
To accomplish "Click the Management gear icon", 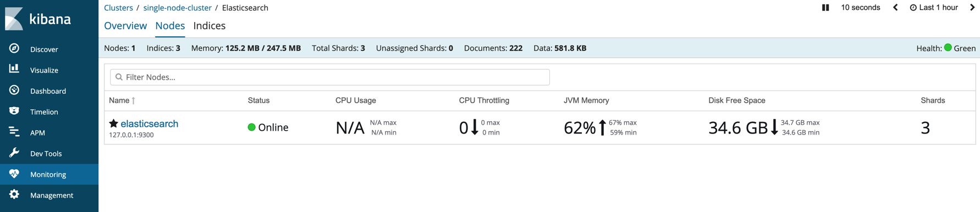I will (14, 194).
